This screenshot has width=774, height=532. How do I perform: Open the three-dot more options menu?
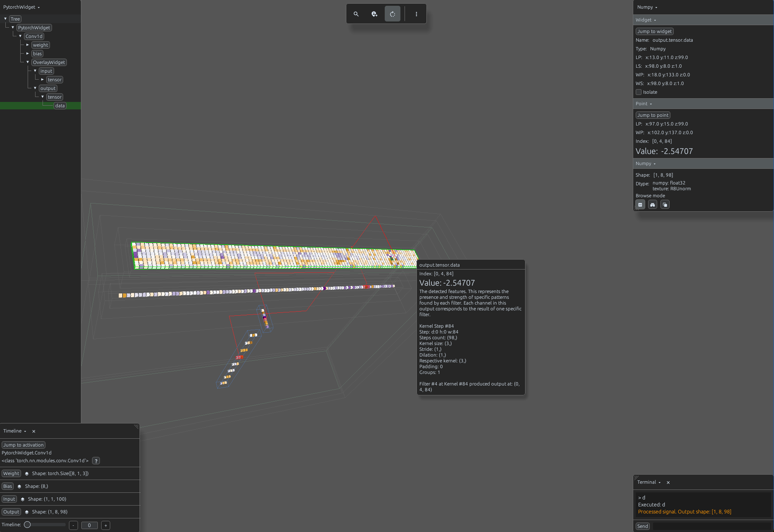pos(417,14)
